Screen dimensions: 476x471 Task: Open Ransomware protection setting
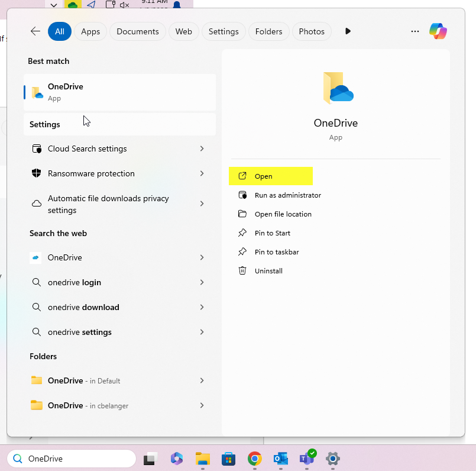coord(119,173)
